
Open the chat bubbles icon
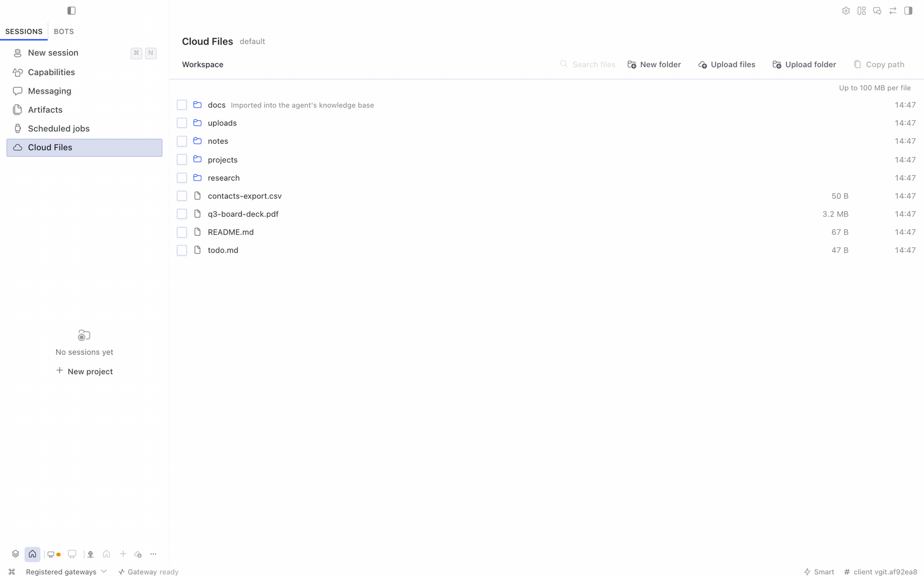point(877,10)
